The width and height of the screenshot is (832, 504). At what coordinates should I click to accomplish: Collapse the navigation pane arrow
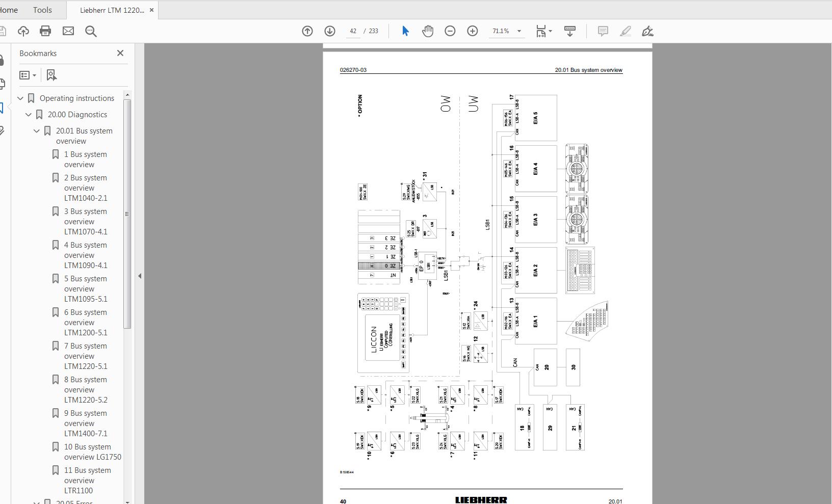coord(140,276)
